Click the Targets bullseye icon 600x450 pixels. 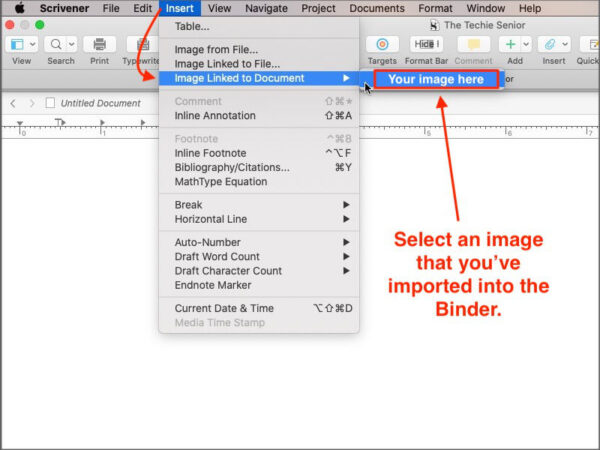[x=382, y=44]
